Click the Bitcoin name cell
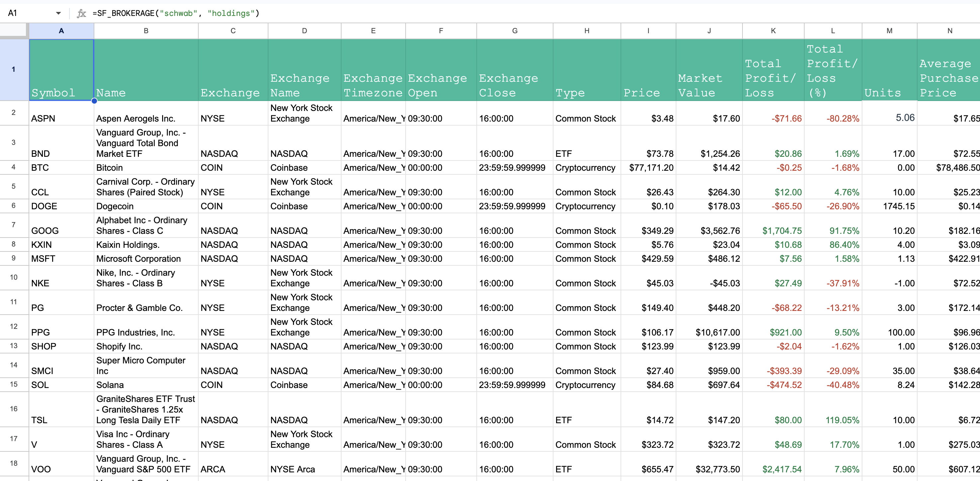The height and width of the screenshot is (481, 980). point(146,168)
